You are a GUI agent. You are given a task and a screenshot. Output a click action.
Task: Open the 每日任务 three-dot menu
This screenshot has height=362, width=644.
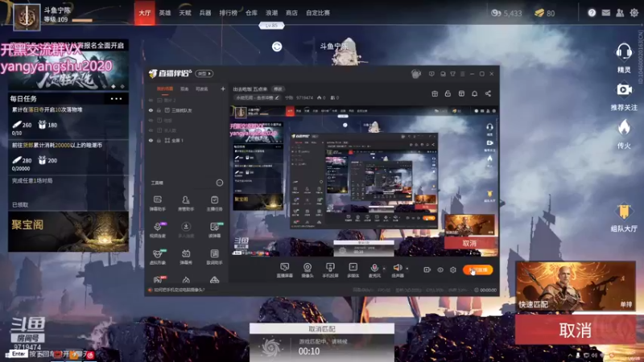(116, 98)
